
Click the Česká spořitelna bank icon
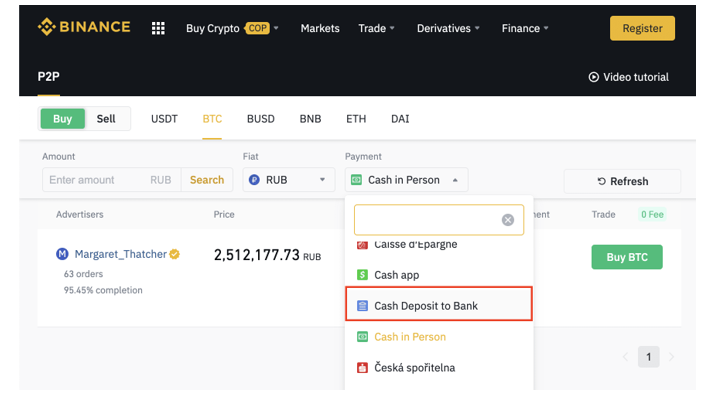pos(363,368)
